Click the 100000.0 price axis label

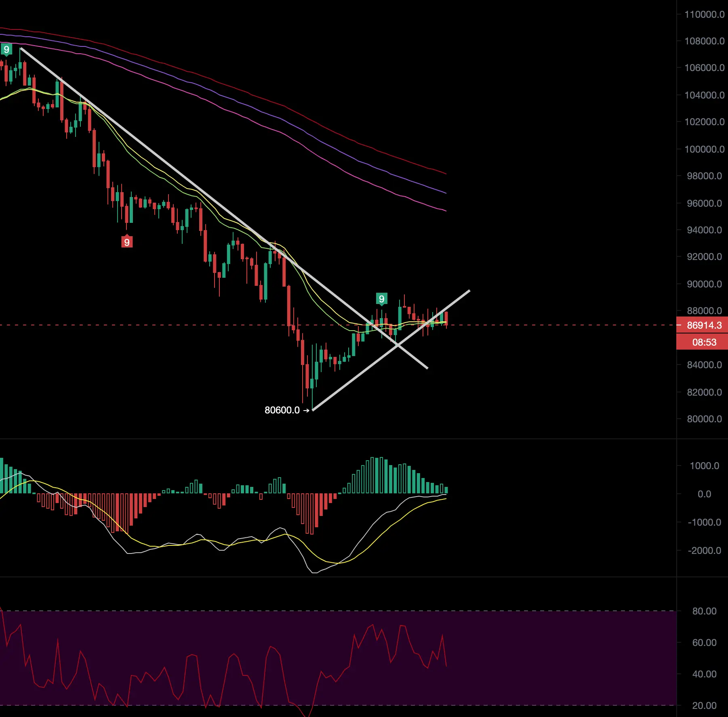click(704, 149)
